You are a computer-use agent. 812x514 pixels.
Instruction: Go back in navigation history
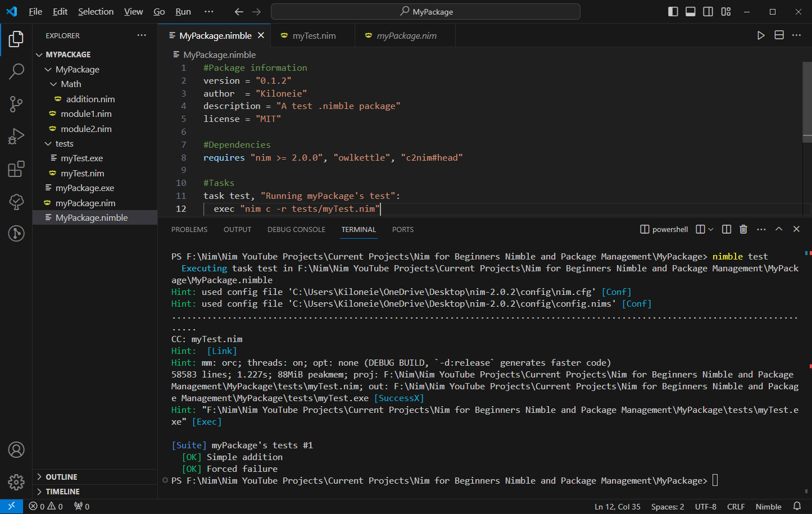coord(239,12)
